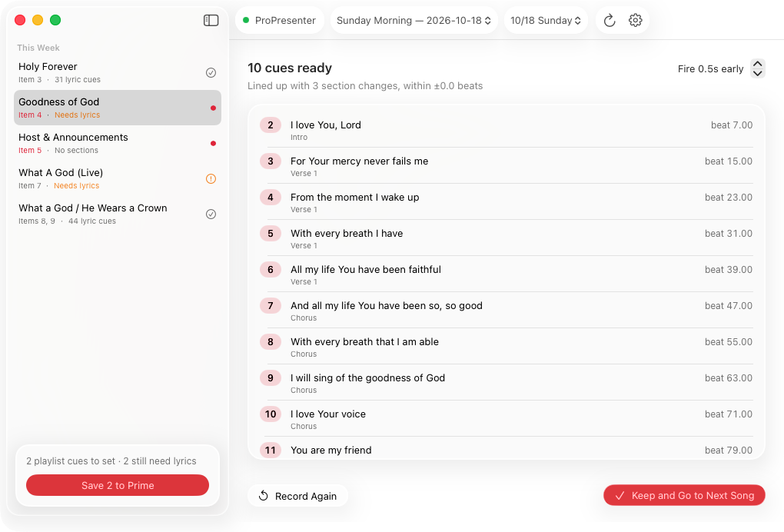Image resolution: width=784 pixels, height=532 pixels.
Task: Select Goodness of God song item
Action: point(118,108)
